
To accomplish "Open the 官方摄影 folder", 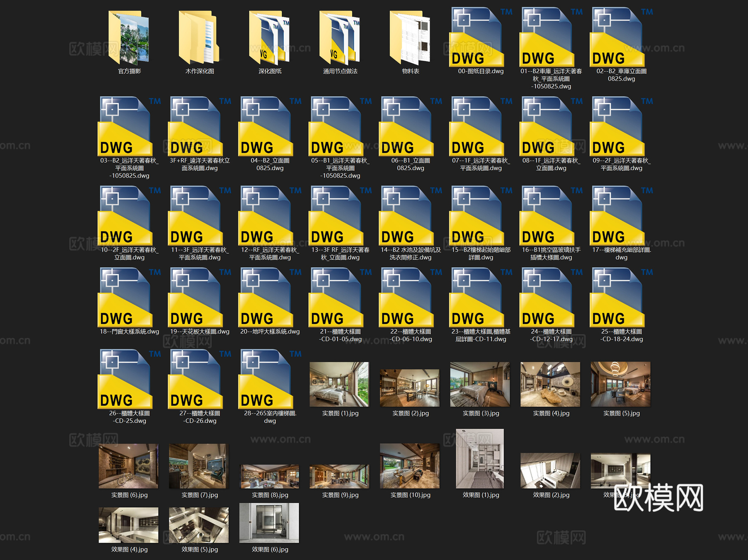I will click(129, 38).
